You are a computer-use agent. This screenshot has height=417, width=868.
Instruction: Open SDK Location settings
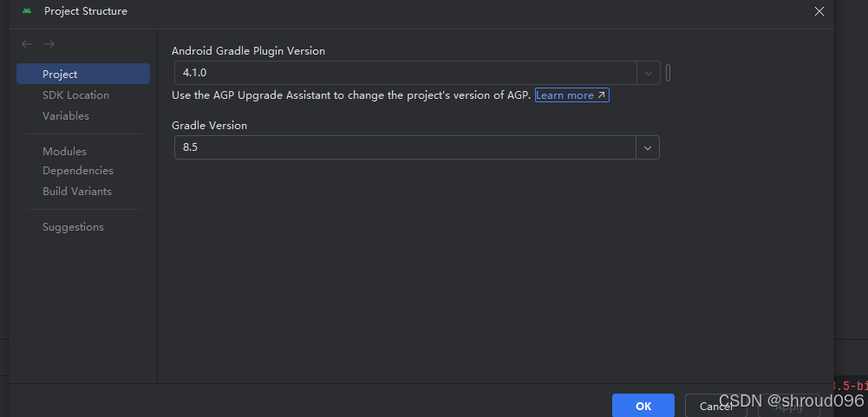[x=75, y=95]
